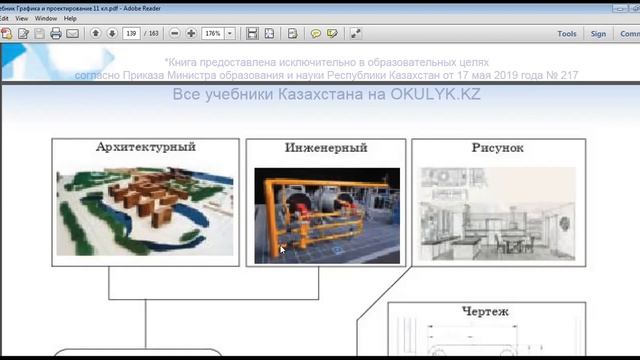Open the Window menu
The width and height of the screenshot is (640, 360).
(x=46, y=18)
